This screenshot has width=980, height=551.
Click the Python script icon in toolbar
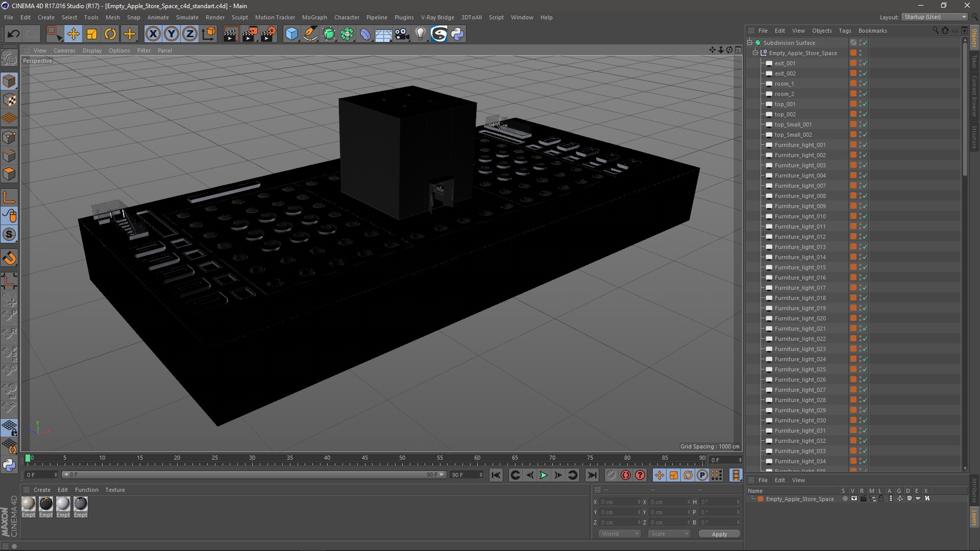[457, 34]
